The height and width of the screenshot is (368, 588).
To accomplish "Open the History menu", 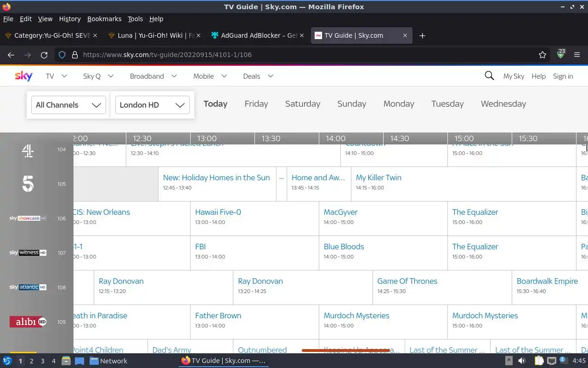I will pos(70,19).
